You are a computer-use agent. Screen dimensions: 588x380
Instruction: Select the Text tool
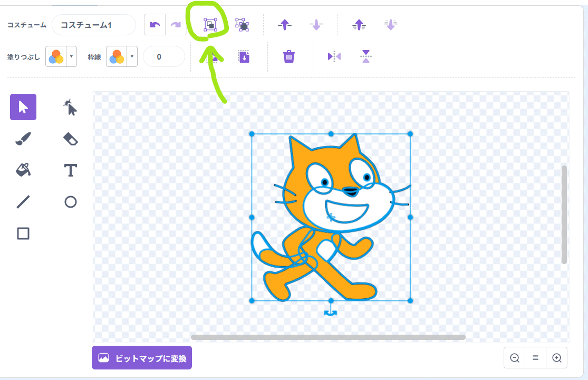(x=70, y=170)
